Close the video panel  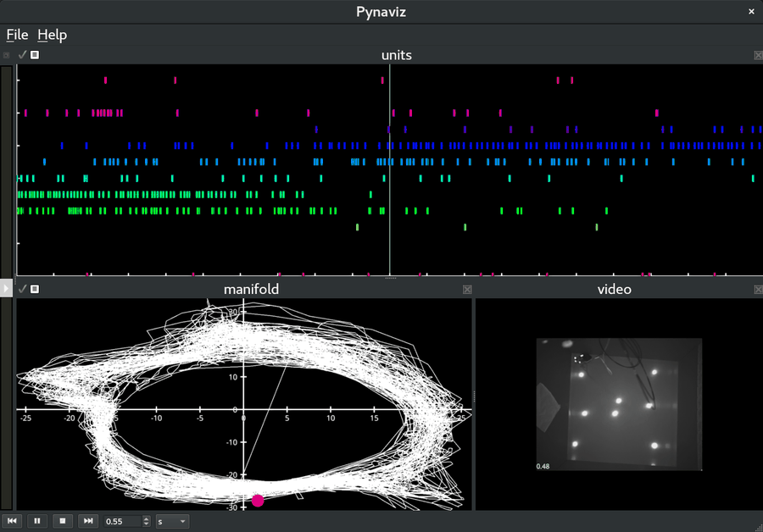click(758, 289)
